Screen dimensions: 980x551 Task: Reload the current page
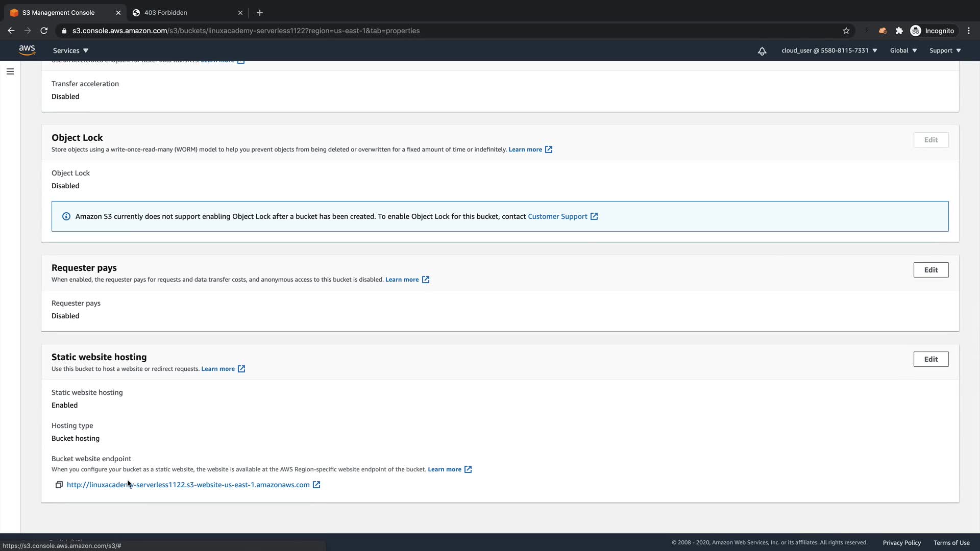tap(44, 31)
